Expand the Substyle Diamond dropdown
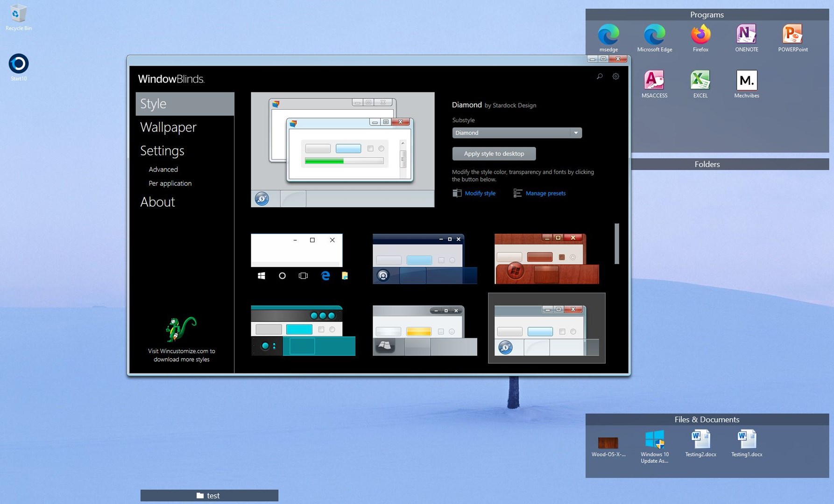This screenshot has height=504, width=834. (x=575, y=133)
